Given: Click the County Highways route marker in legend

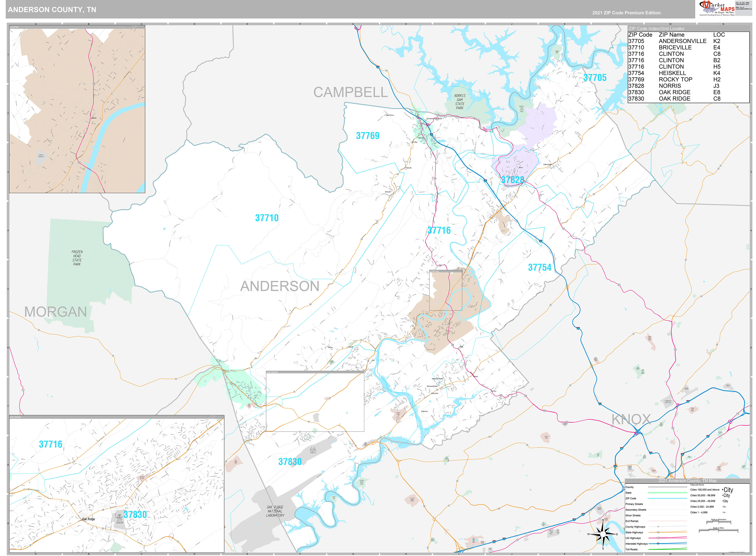Looking at the screenshot, I should click(658, 527).
